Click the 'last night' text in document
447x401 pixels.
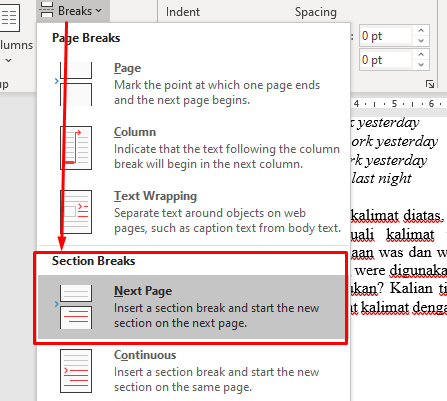tap(381, 178)
